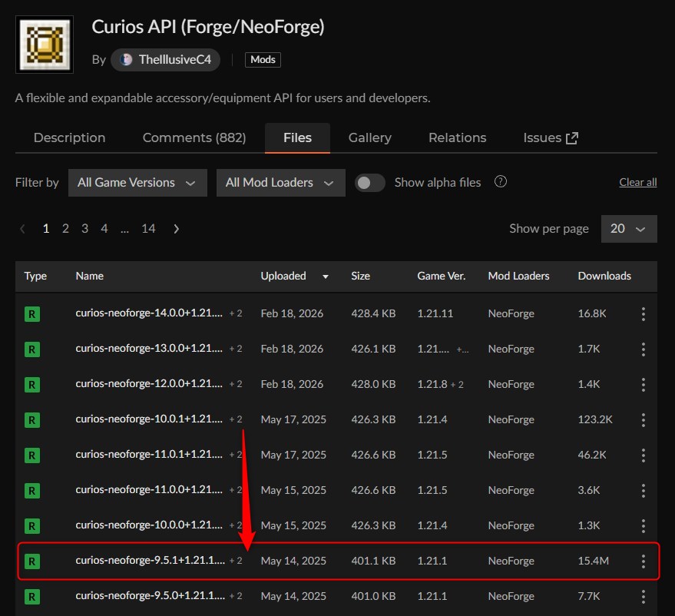Click the help icon beside Show alpha files

[500, 183]
